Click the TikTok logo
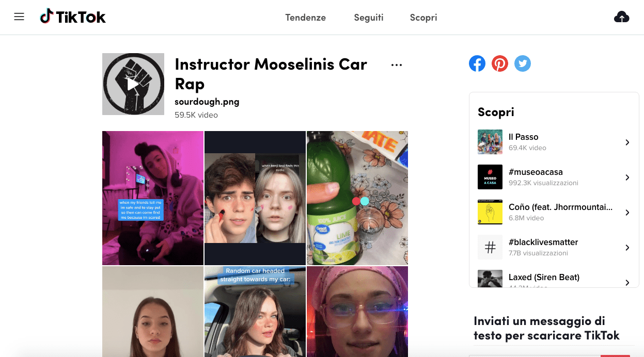Viewport: 644px width, 357px height. (73, 17)
